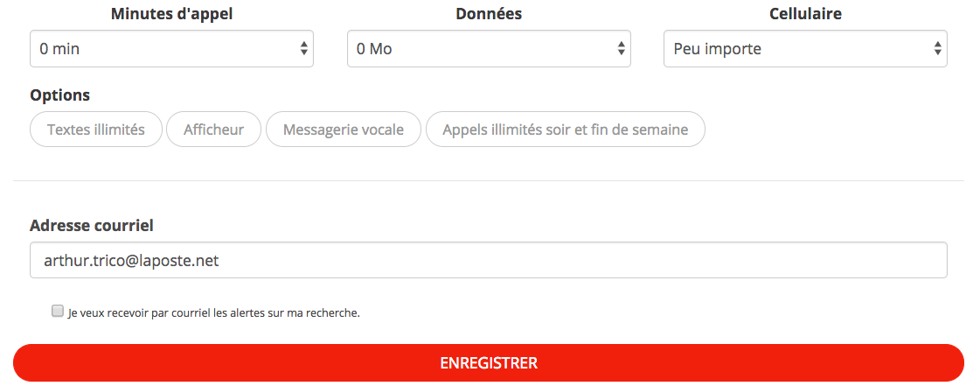Check the email alerts checkbox
Viewport: 980px width, 386px height.
tap(58, 311)
